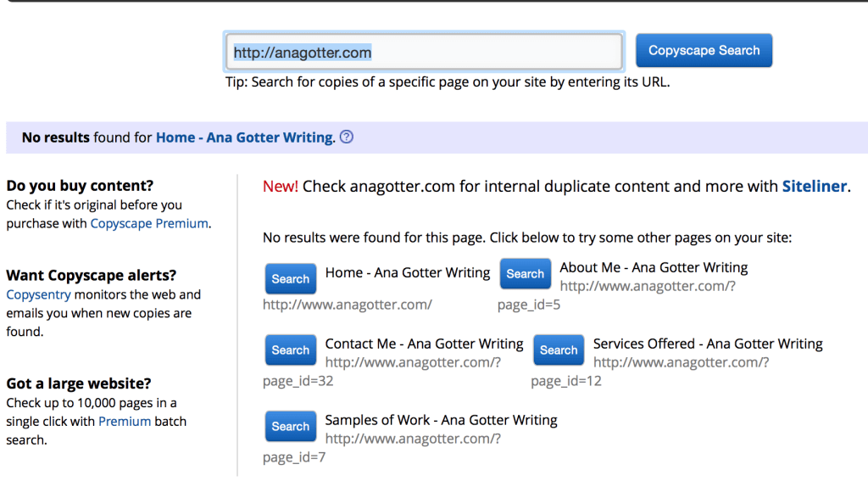Click the 'page_id=32' URL text

298,381
